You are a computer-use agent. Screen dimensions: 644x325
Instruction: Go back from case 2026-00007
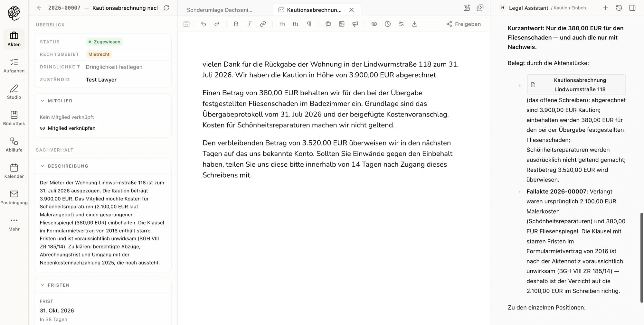(39, 8)
